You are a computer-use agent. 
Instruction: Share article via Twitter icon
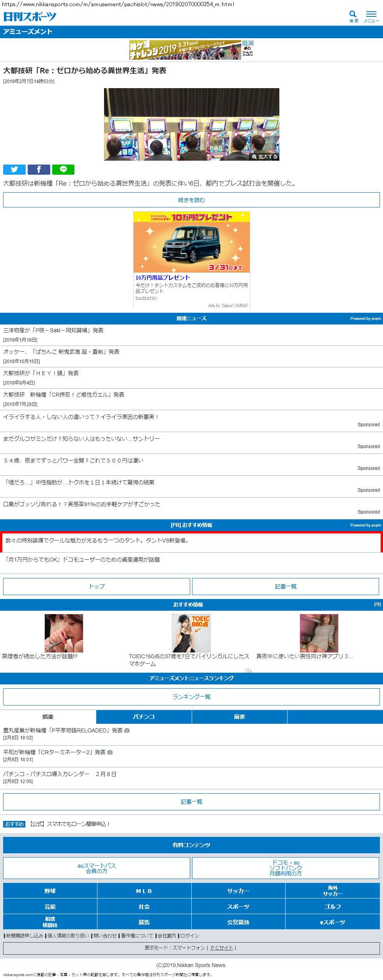point(14,170)
